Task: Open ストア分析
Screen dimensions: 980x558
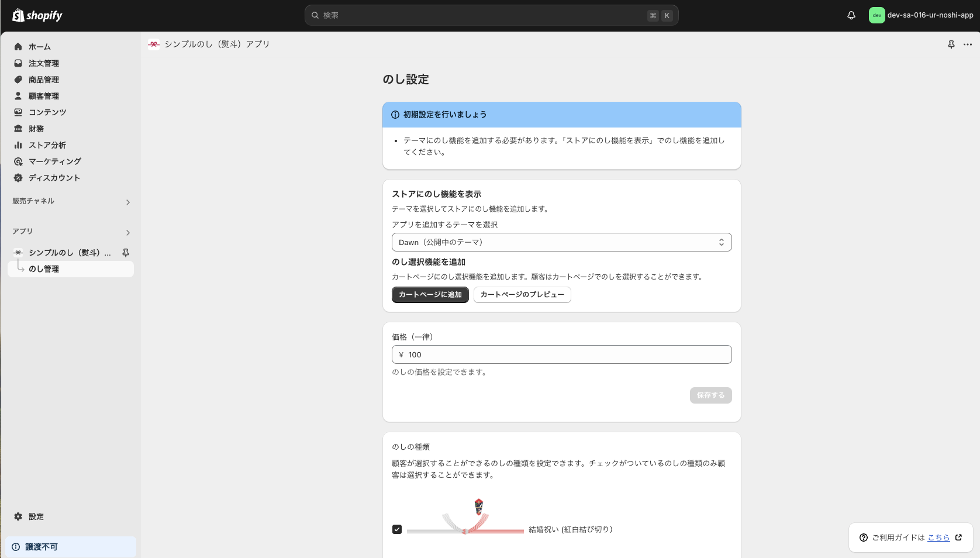Action: pyautogui.click(x=47, y=145)
